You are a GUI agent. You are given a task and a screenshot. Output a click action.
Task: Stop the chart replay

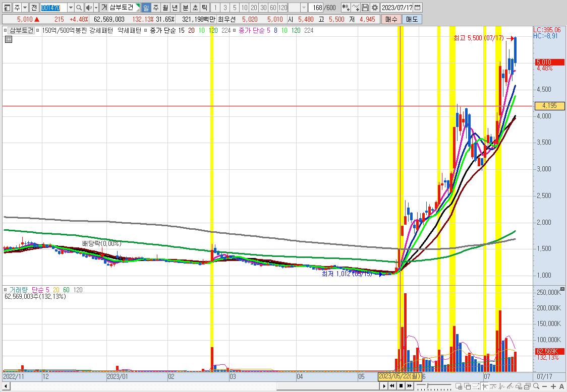[401, 386]
